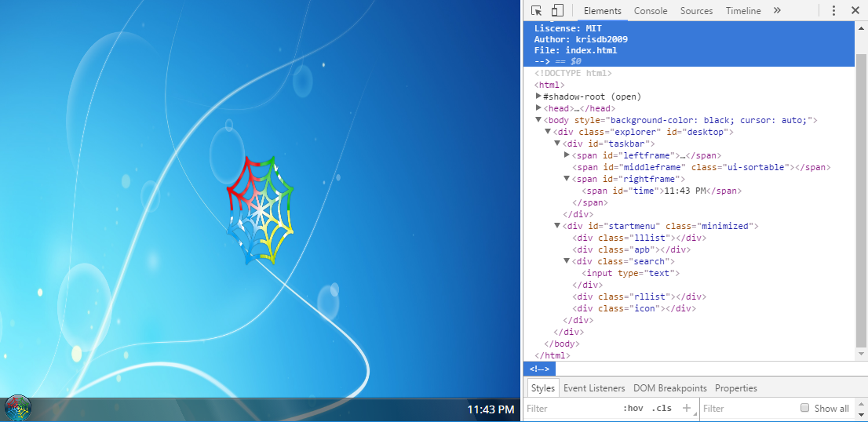Switch to the Console tab
Viewport: 868px width, 422px height.
(x=651, y=10)
